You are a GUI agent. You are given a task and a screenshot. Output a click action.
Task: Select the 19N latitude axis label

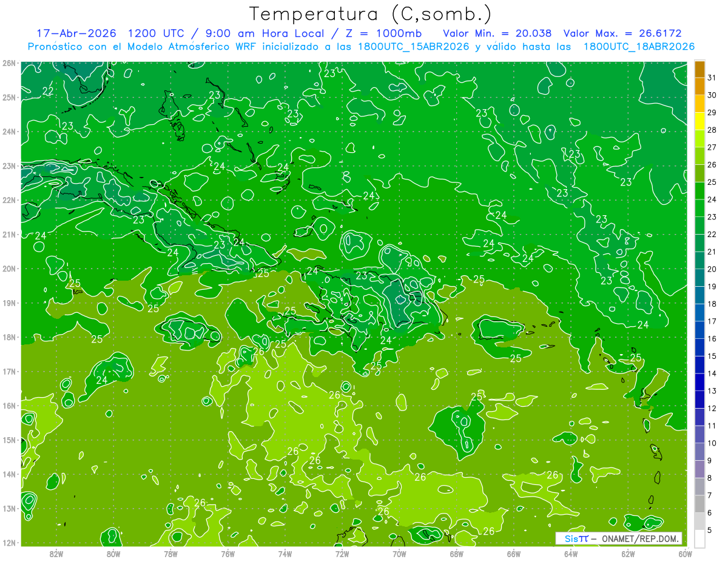pos(9,303)
